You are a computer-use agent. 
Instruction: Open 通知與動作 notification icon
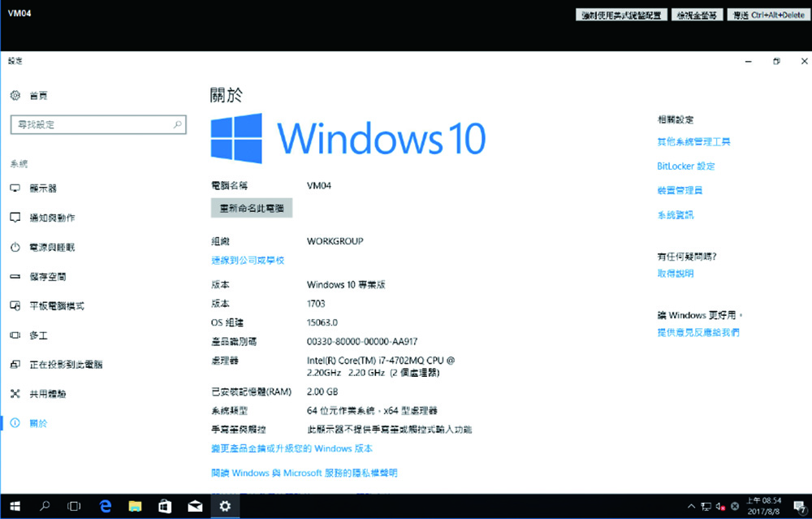click(x=15, y=218)
